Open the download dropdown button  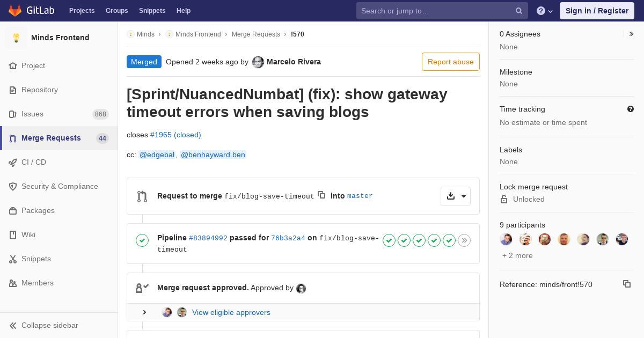tap(456, 196)
